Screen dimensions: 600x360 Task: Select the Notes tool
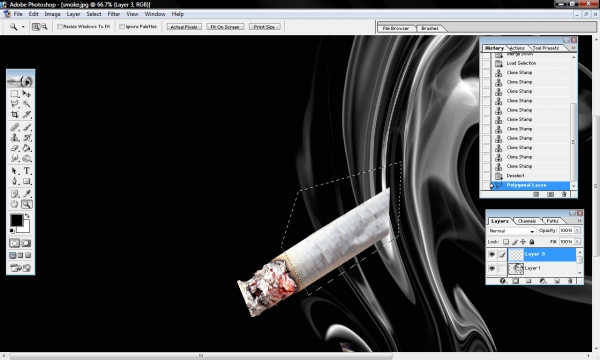[15, 194]
